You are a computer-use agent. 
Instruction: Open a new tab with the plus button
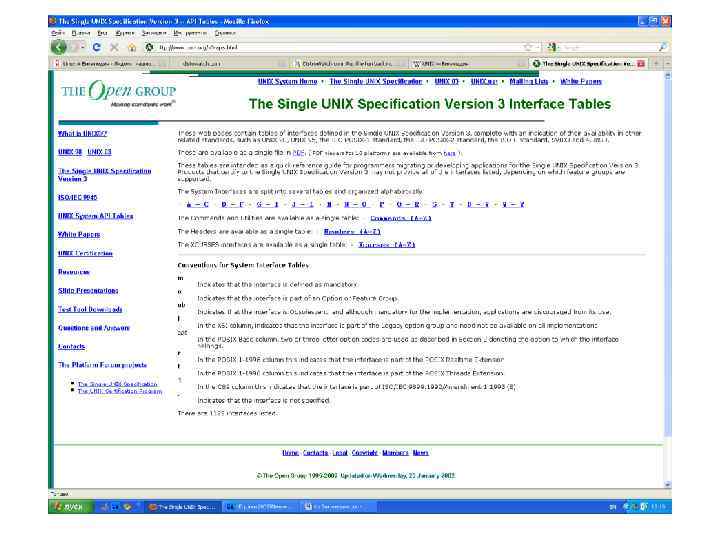(x=657, y=64)
